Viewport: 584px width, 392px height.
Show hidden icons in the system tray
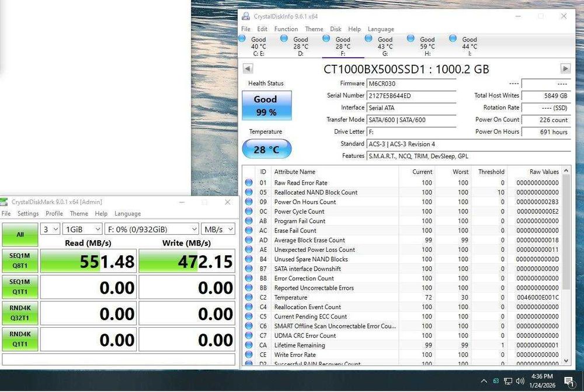coord(484,381)
